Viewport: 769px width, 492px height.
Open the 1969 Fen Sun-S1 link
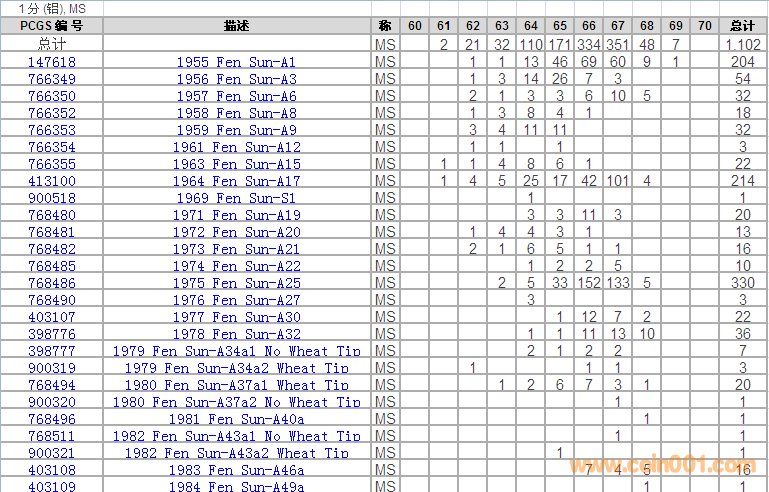[236, 198]
